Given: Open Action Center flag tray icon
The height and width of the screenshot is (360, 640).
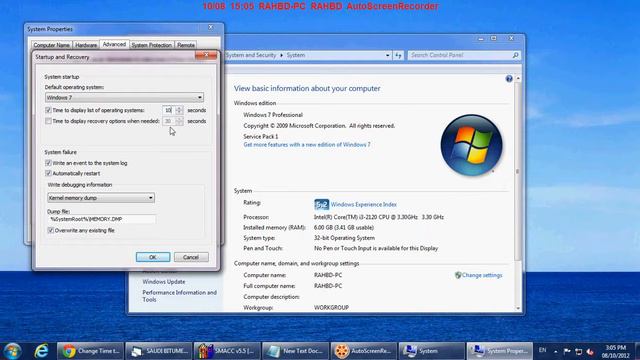Looking at the screenshot, I should point(567,351).
